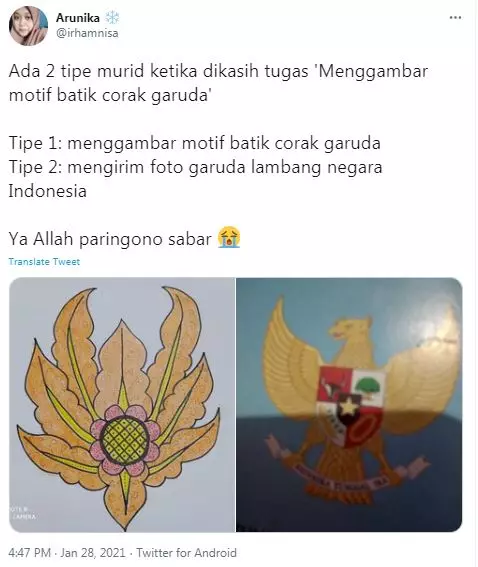Open Arunika's profile avatar
The image size is (478, 567).
(29, 26)
